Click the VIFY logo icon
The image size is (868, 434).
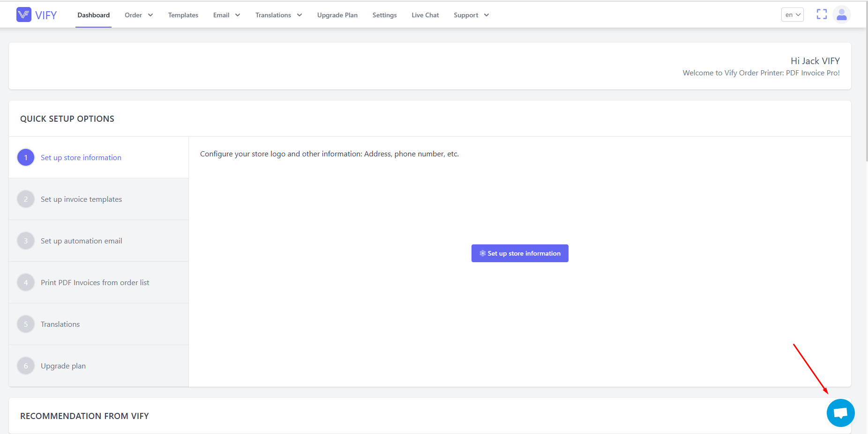pos(24,15)
